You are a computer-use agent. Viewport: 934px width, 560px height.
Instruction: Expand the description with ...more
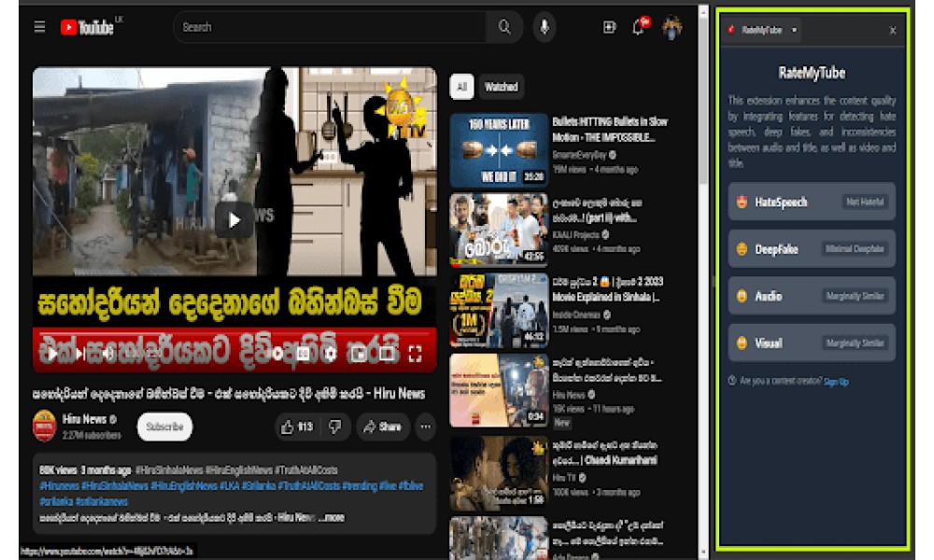pyautogui.click(x=332, y=518)
